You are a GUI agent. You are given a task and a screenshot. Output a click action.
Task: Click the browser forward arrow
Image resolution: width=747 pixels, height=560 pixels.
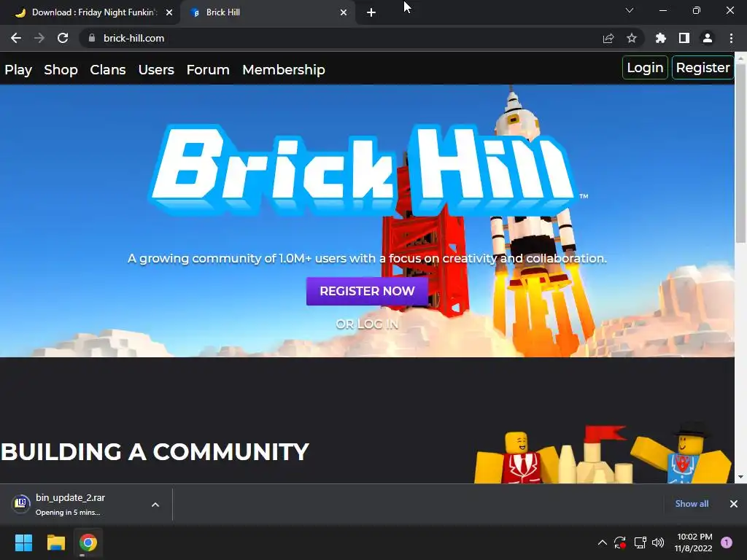[39, 38]
